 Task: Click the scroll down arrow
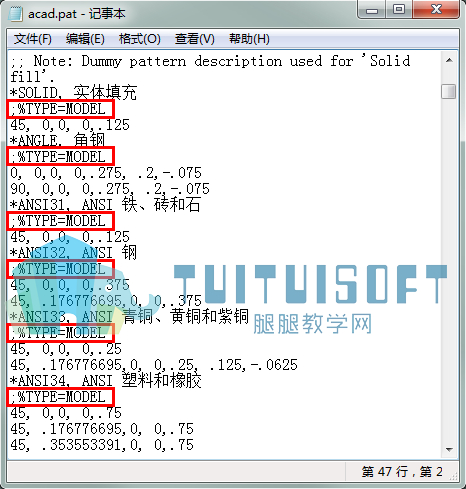pos(449,450)
